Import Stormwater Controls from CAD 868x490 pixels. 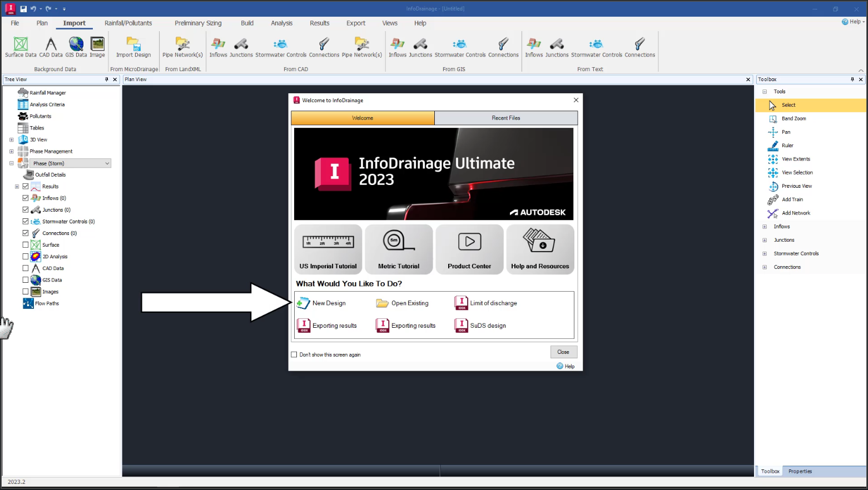281,47
